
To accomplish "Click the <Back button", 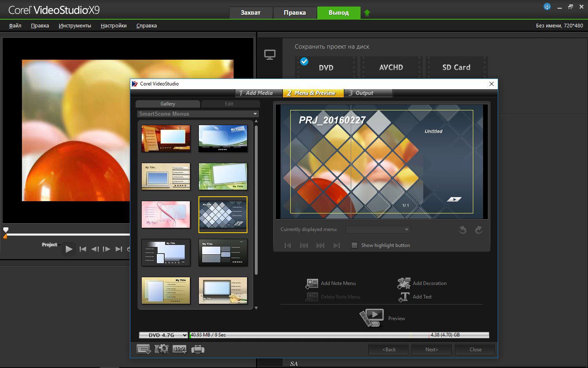I will coord(388,350).
